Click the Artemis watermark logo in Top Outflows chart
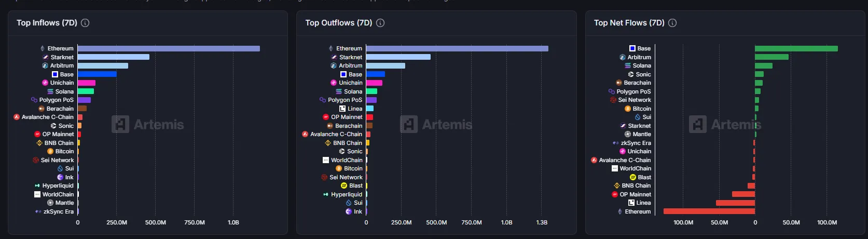This screenshot has height=239, width=868. [x=409, y=125]
